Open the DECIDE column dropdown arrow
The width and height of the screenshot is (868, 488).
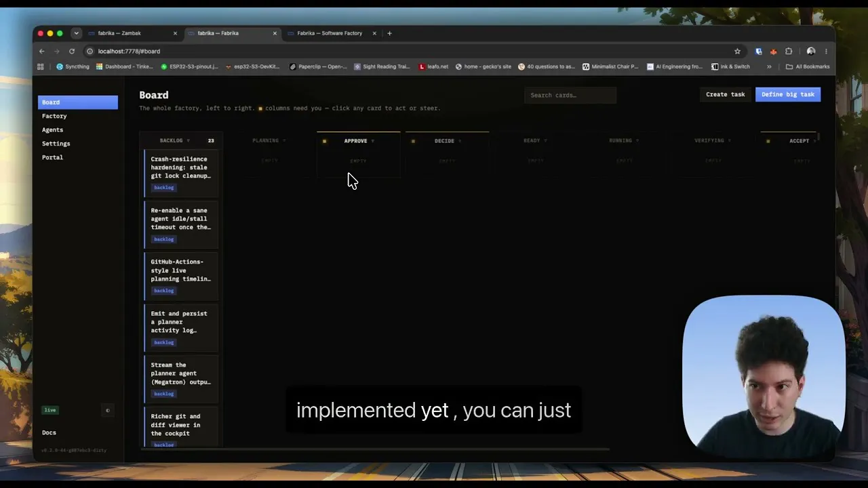click(460, 141)
